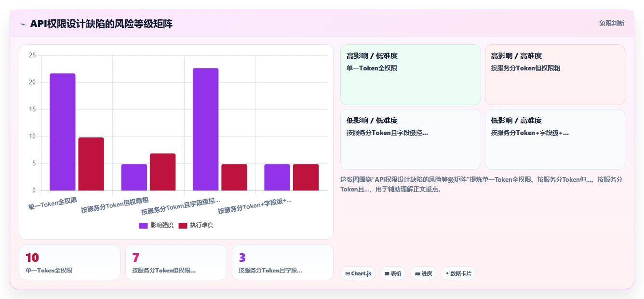The width and height of the screenshot is (644, 299).
Task: Click the red bar for 按服务分Token+字段级+
Action: [x=306, y=177]
